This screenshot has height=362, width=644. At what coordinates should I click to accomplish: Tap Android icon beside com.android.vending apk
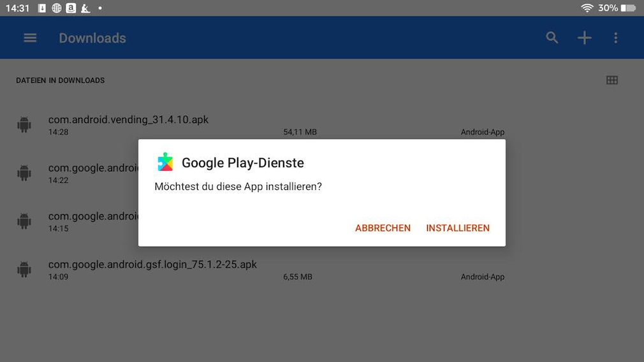(24, 125)
